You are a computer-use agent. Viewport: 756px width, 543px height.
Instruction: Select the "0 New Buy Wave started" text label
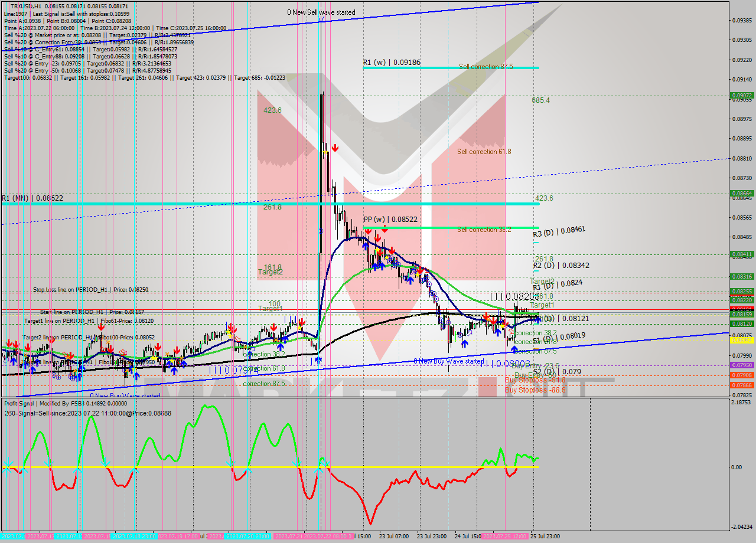click(x=449, y=361)
